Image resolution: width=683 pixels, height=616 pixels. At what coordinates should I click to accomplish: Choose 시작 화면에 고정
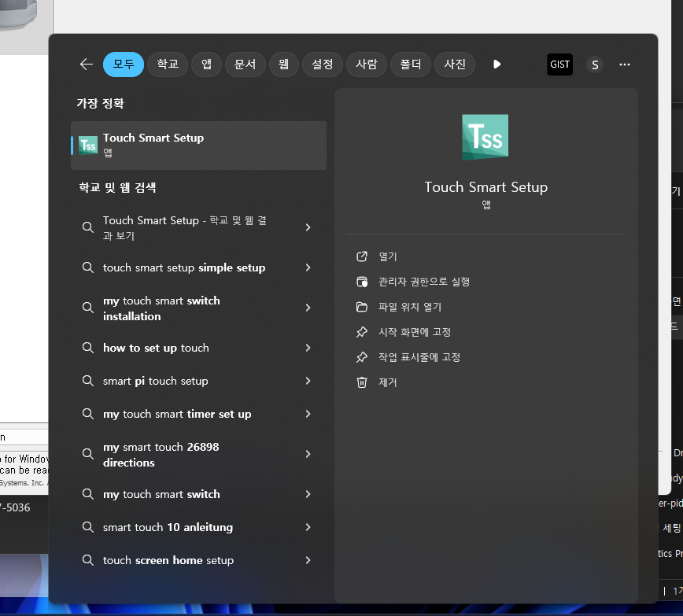point(414,333)
